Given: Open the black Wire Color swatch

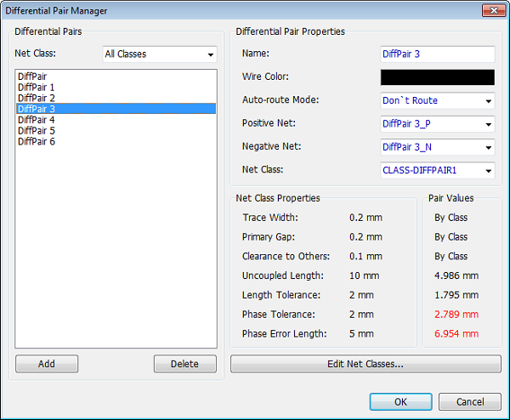Looking at the screenshot, I should click(438, 77).
